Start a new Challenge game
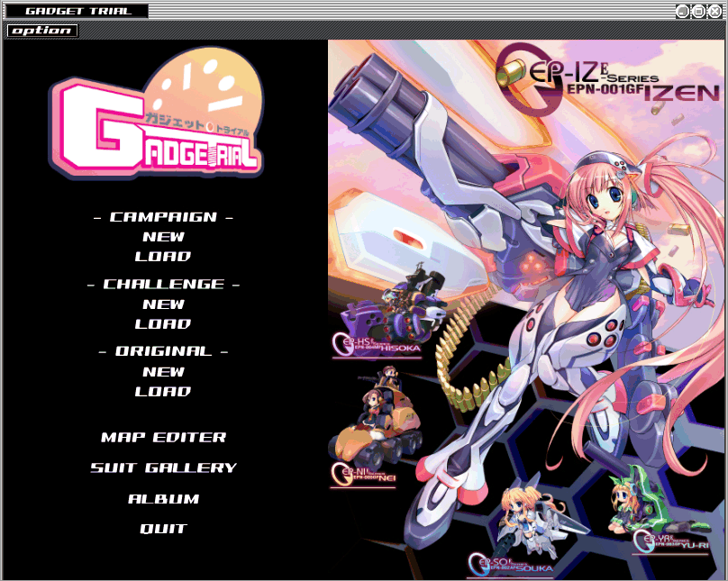The height and width of the screenshot is (581, 728). point(163,304)
